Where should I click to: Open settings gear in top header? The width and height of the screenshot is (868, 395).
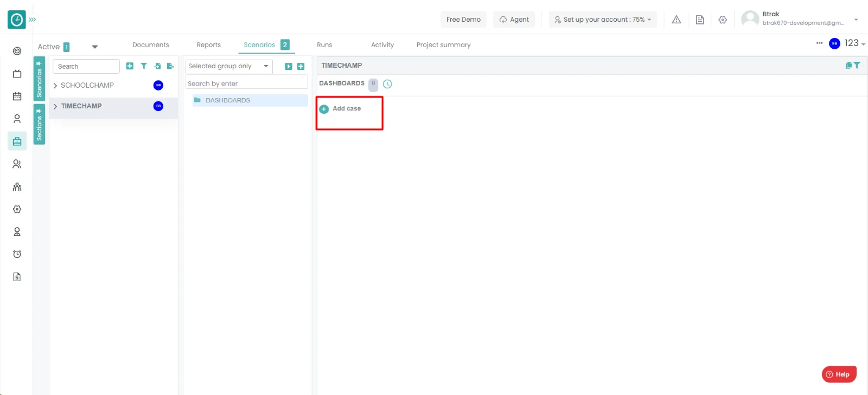[723, 20]
